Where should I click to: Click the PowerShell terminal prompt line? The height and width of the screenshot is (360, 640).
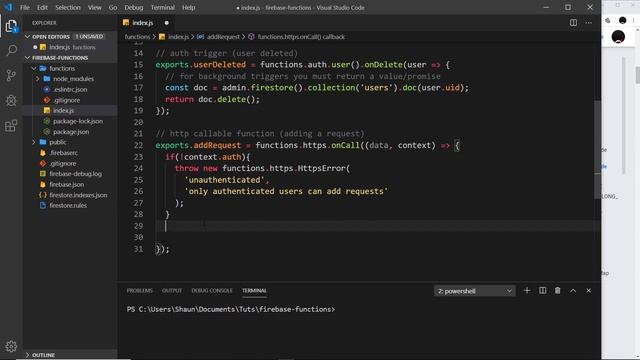[231, 309]
